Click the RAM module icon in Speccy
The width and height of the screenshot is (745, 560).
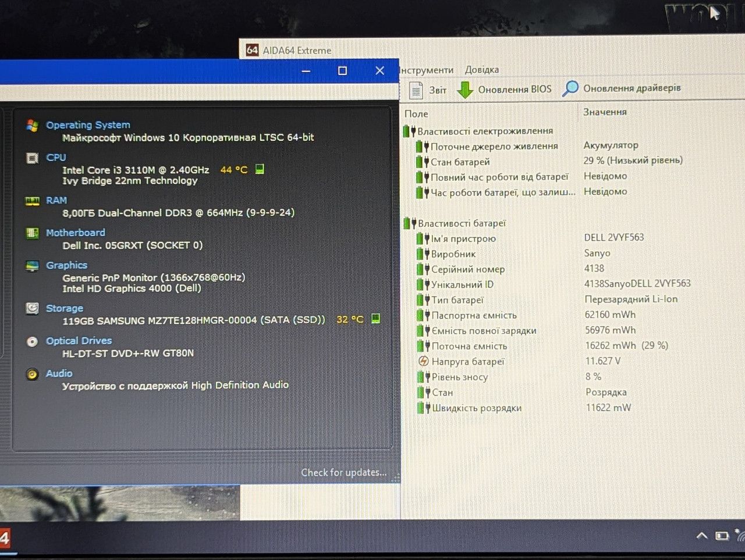32,201
